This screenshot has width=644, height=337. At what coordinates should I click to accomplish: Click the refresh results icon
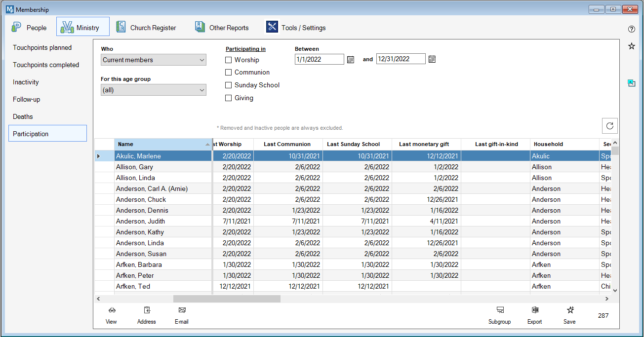[610, 126]
